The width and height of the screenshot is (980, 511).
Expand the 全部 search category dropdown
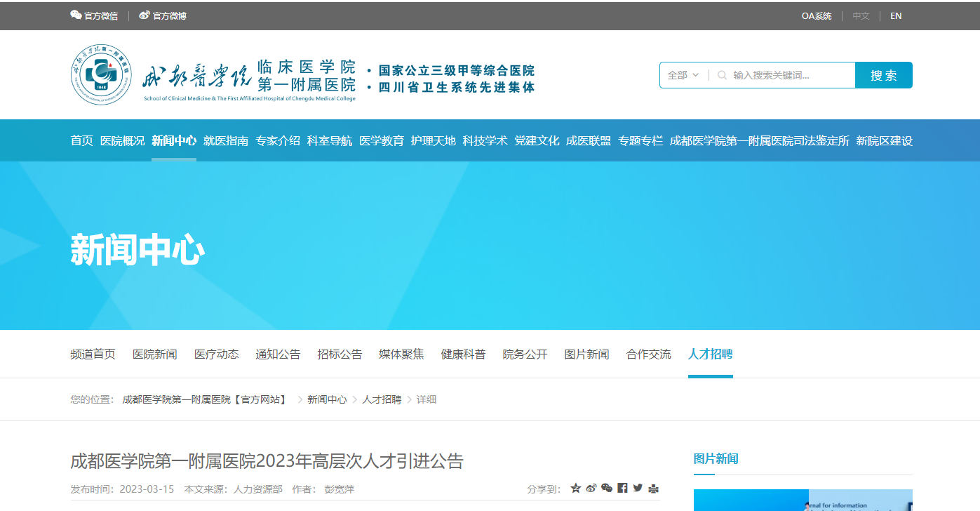coord(683,75)
